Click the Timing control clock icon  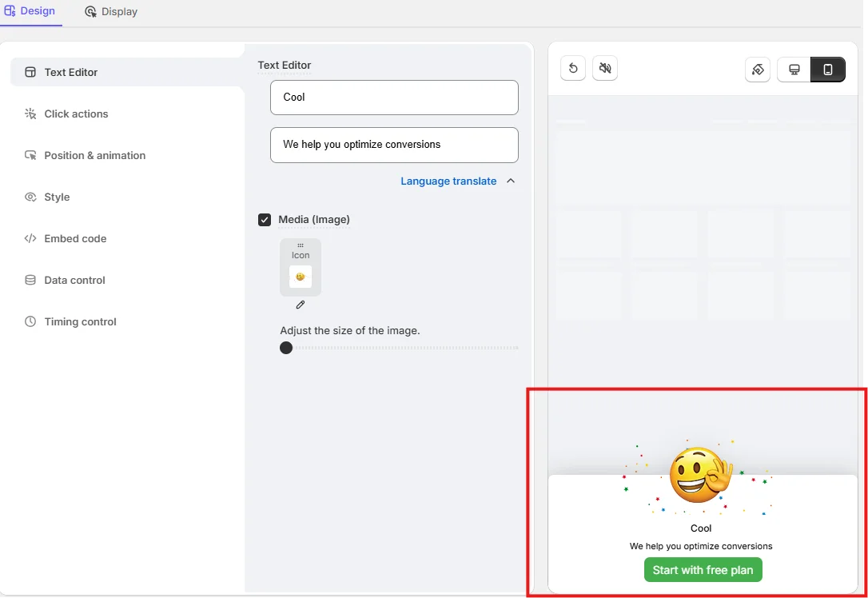[x=30, y=321]
